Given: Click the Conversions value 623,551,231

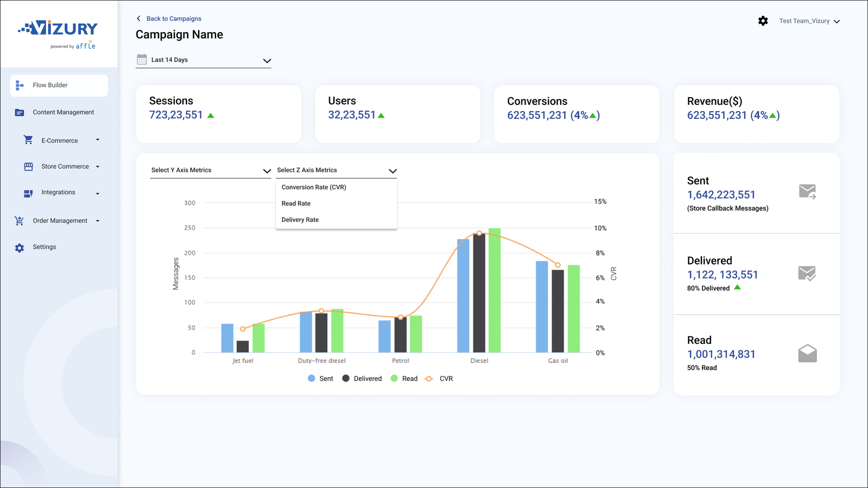Looking at the screenshot, I should click(537, 115).
